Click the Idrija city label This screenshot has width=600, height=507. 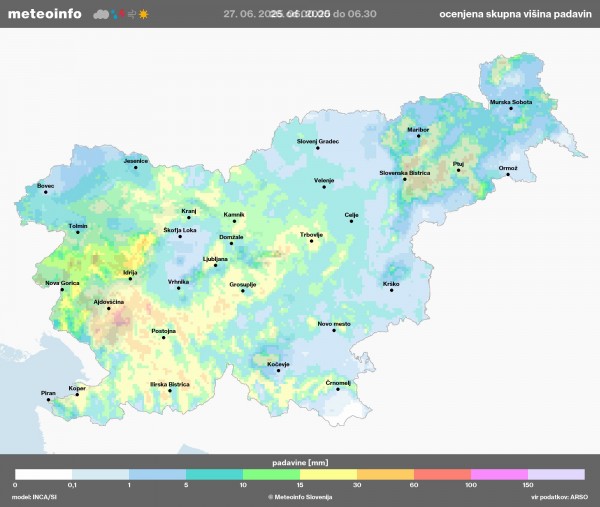click(x=130, y=273)
